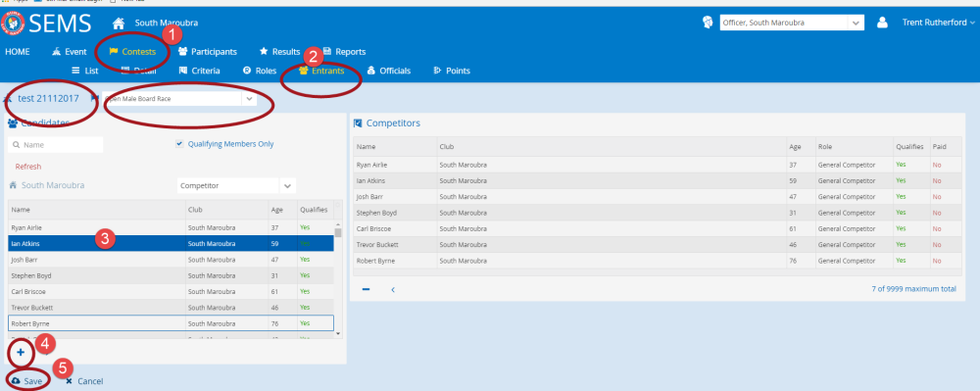Click the Competitors Name column header
This screenshot has width=980, height=391.
click(x=395, y=147)
